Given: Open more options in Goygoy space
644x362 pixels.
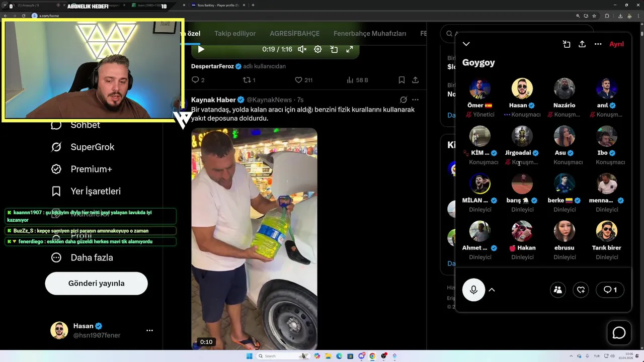Looking at the screenshot, I should click(x=598, y=44).
